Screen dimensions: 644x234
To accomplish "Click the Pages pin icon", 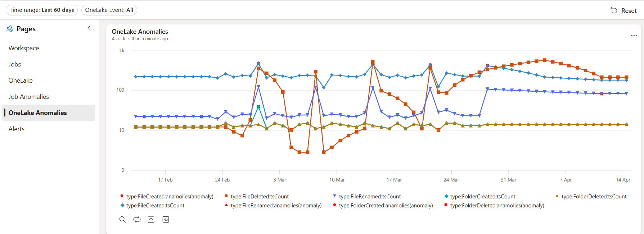I will point(9,29).
